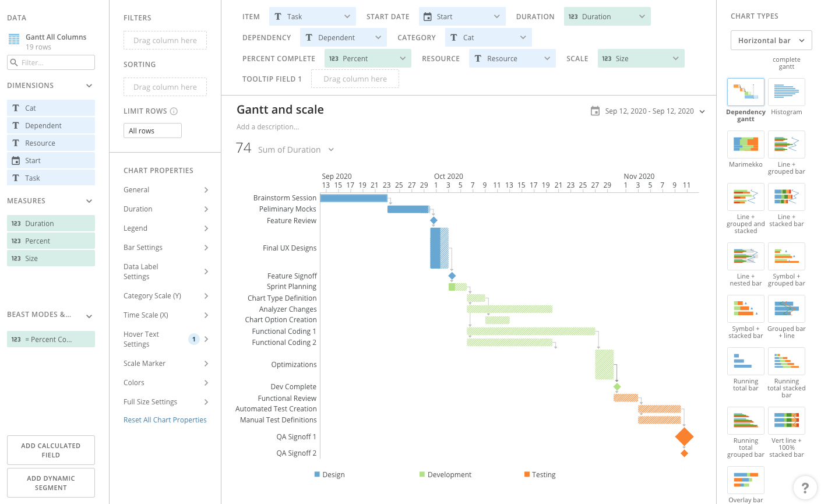Click the QA Signoff 1 milestone diamond
The image size is (821, 504).
pos(684,436)
